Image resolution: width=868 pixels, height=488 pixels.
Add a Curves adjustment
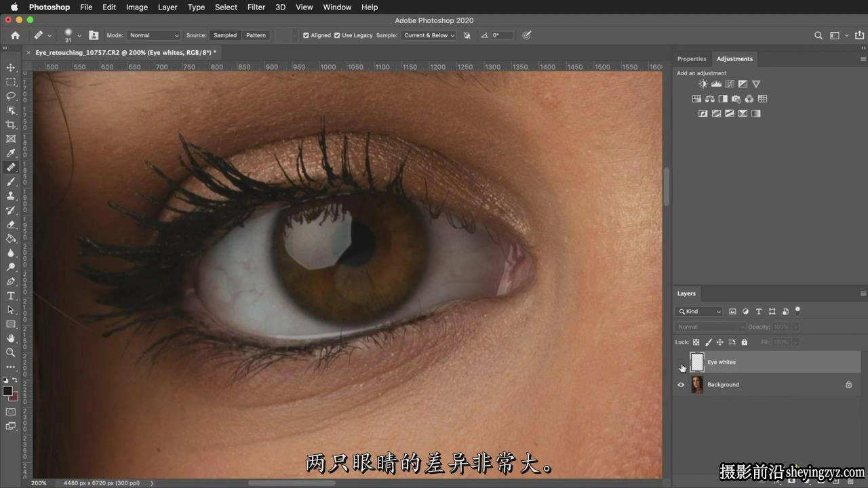point(730,84)
